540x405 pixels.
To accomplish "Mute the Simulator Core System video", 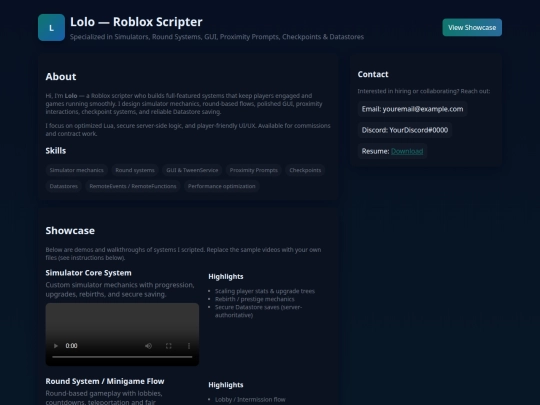I will pyautogui.click(x=148, y=345).
